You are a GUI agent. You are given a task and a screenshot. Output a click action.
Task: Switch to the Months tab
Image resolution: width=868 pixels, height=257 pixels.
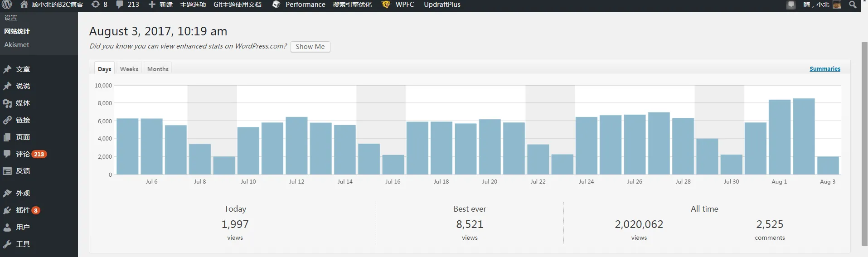tap(158, 68)
